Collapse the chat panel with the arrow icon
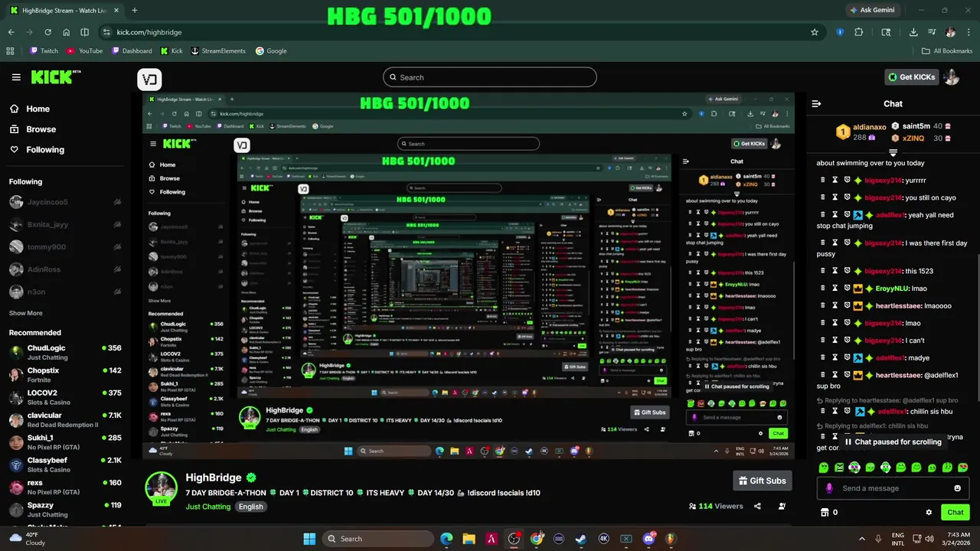This screenshot has width=980, height=551. (x=816, y=103)
